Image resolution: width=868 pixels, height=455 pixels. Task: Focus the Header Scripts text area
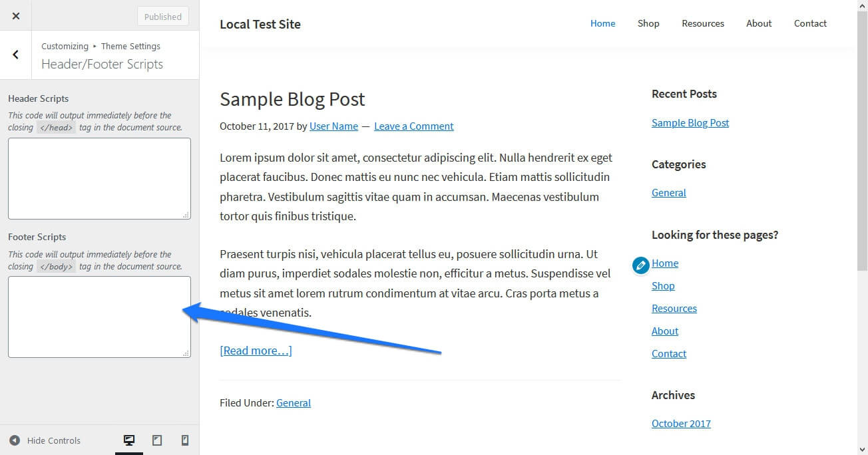click(99, 178)
